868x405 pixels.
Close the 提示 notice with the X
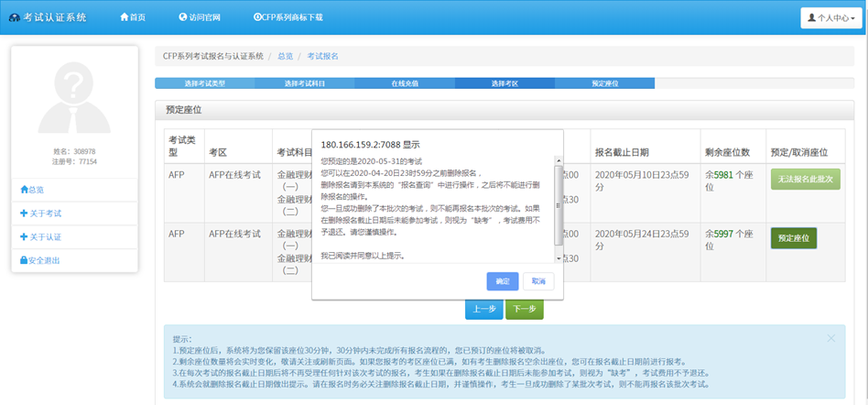coord(830,338)
